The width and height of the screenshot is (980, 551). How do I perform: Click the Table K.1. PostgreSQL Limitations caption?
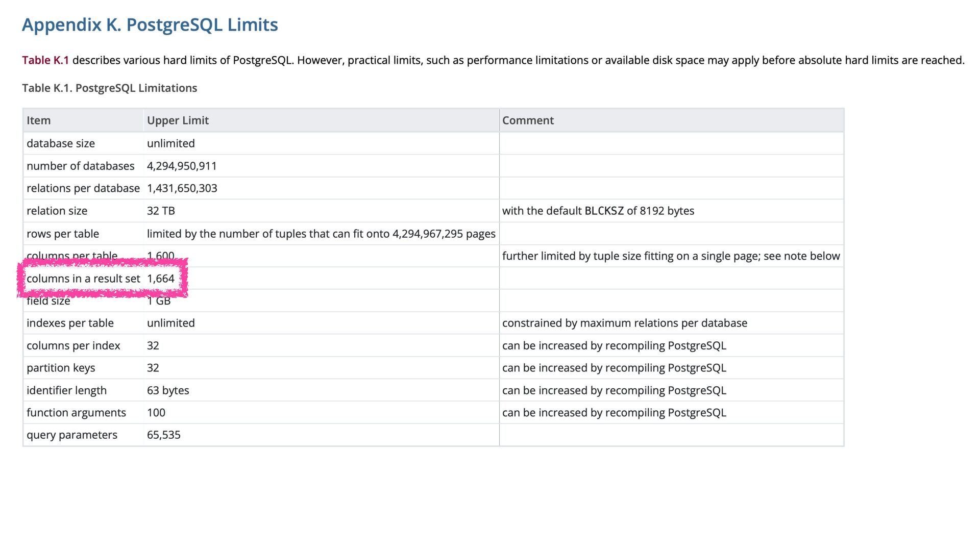[x=109, y=88]
